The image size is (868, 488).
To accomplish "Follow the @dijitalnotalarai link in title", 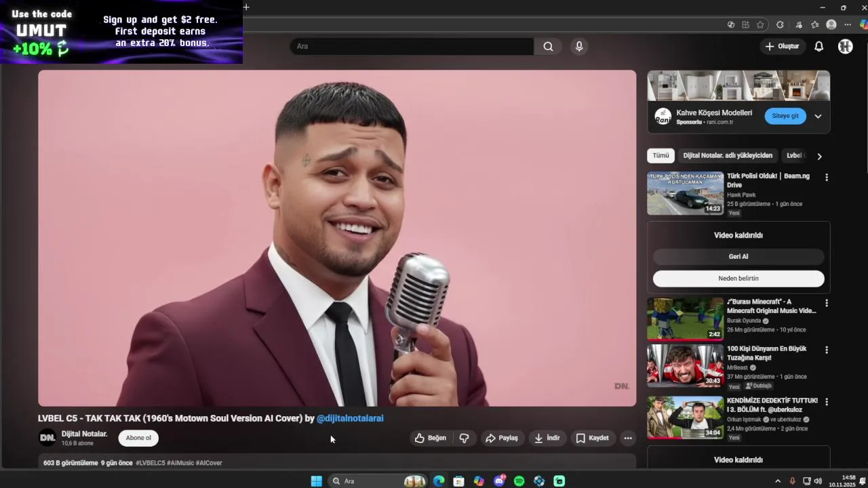I will (x=350, y=418).
